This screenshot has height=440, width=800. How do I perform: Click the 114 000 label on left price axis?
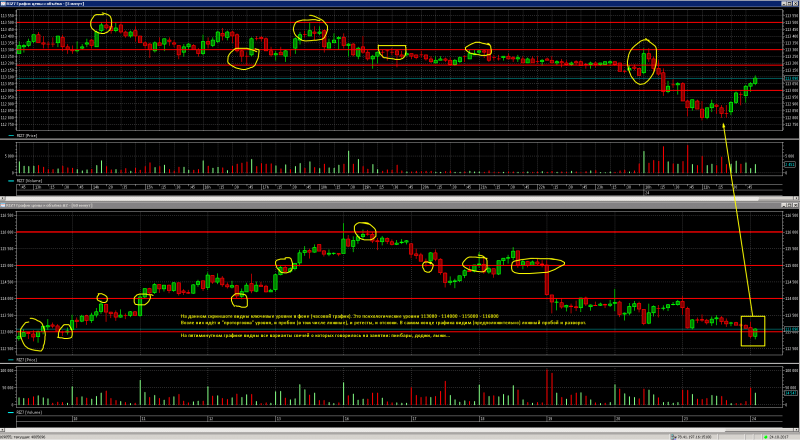coord(7,299)
